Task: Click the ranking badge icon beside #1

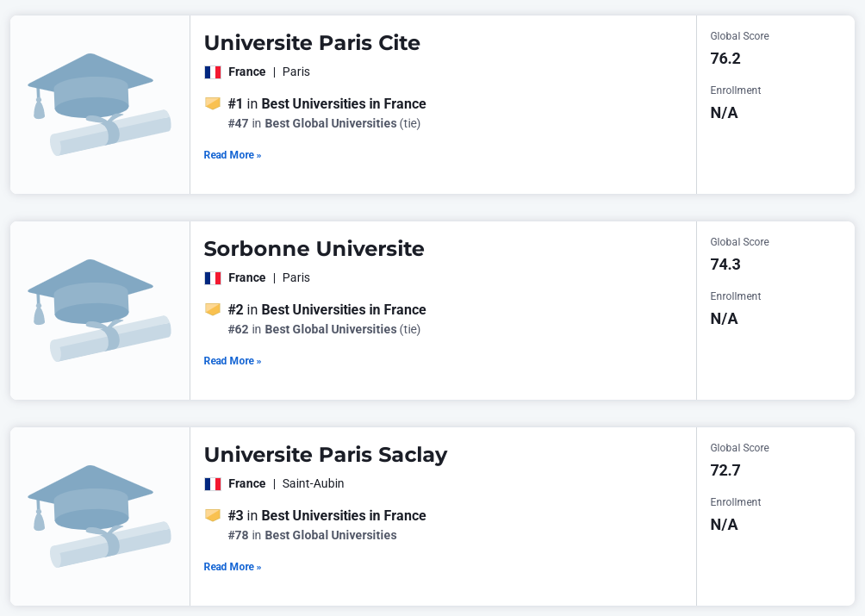Action: point(213,103)
